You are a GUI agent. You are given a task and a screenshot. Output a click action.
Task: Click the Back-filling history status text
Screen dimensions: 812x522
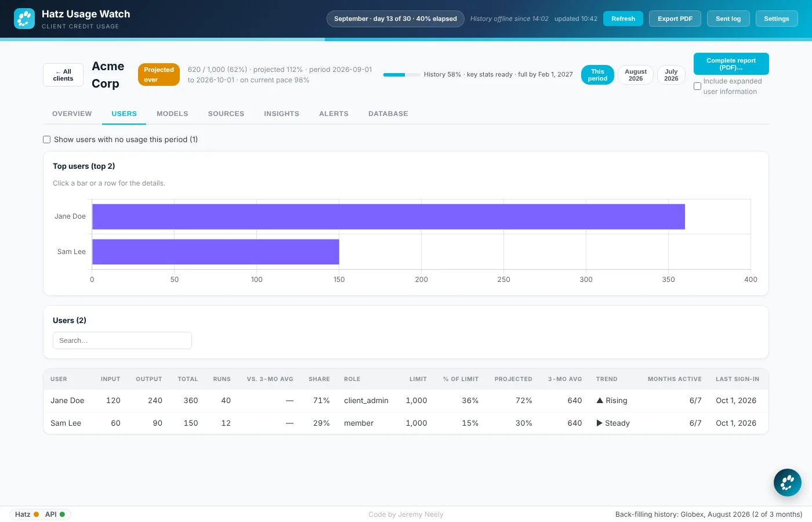coord(709,514)
